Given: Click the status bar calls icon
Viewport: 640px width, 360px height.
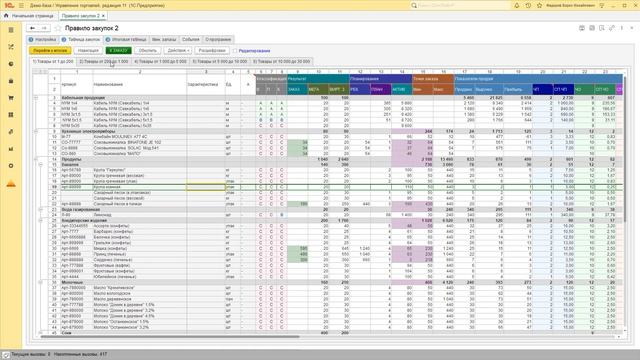Looking at the screenshot, I should 6,354.
